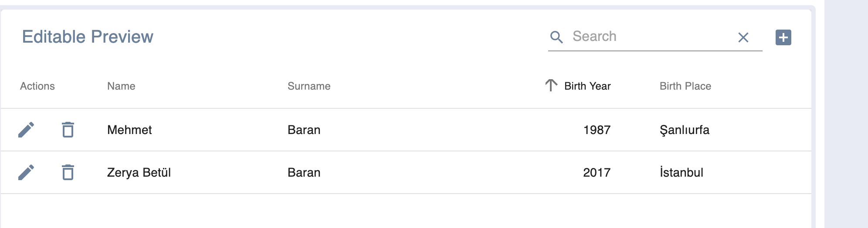Sort table by Birth Place column
This screenshot has width=868, height=228.
point(685,86)
